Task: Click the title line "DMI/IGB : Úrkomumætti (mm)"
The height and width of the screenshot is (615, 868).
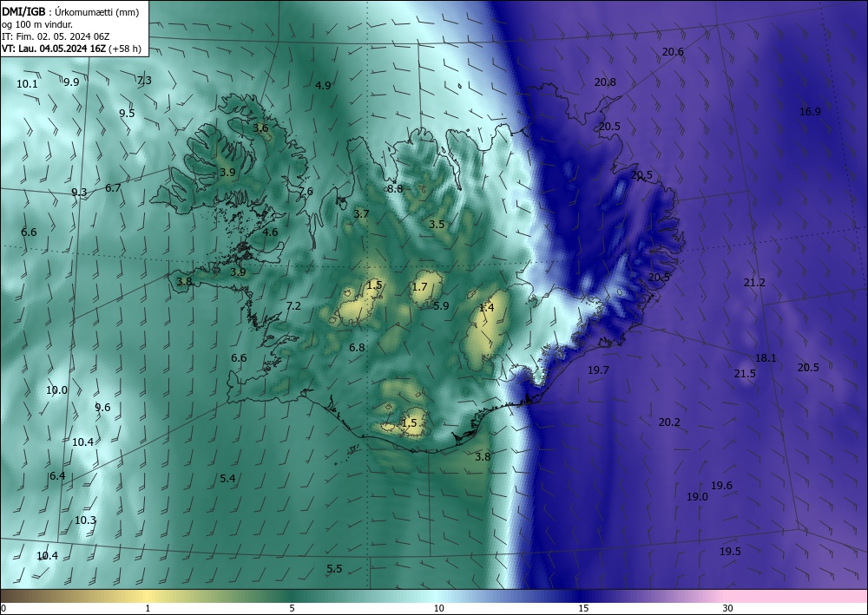Action: (x=70, y=11)
